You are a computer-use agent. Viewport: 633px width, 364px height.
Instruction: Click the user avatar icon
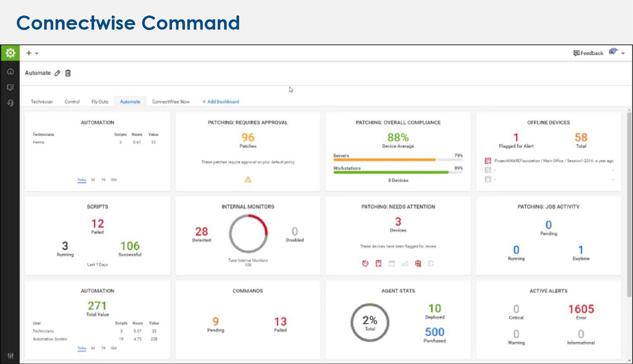coord(614,52)
